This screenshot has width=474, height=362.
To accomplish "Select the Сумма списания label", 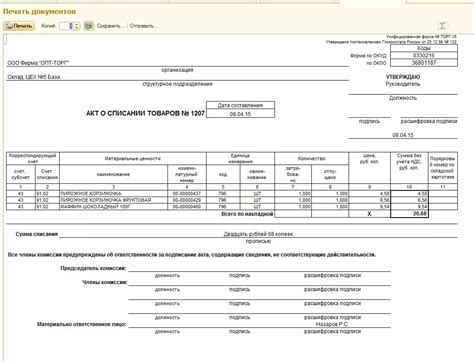I will [x=37, y=234].
